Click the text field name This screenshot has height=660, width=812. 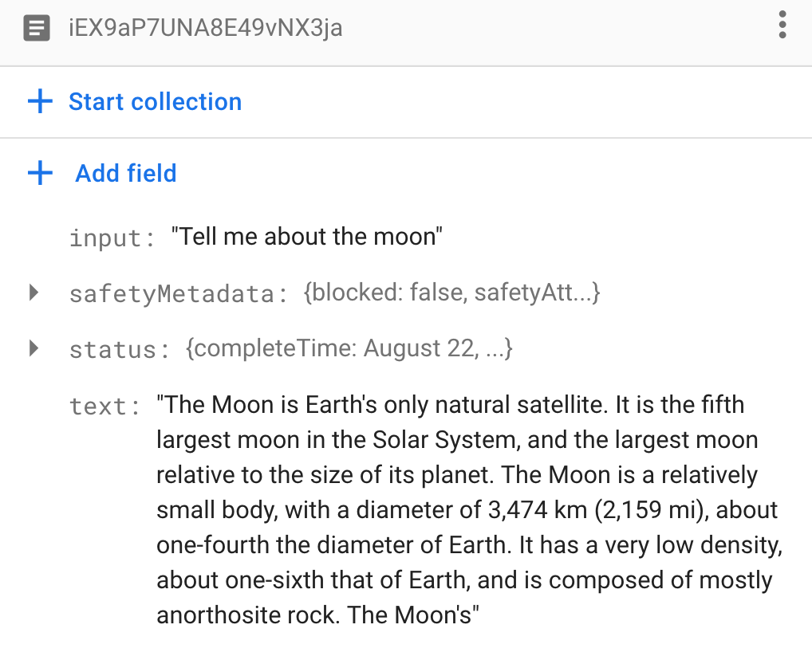(x=105, y=407)
